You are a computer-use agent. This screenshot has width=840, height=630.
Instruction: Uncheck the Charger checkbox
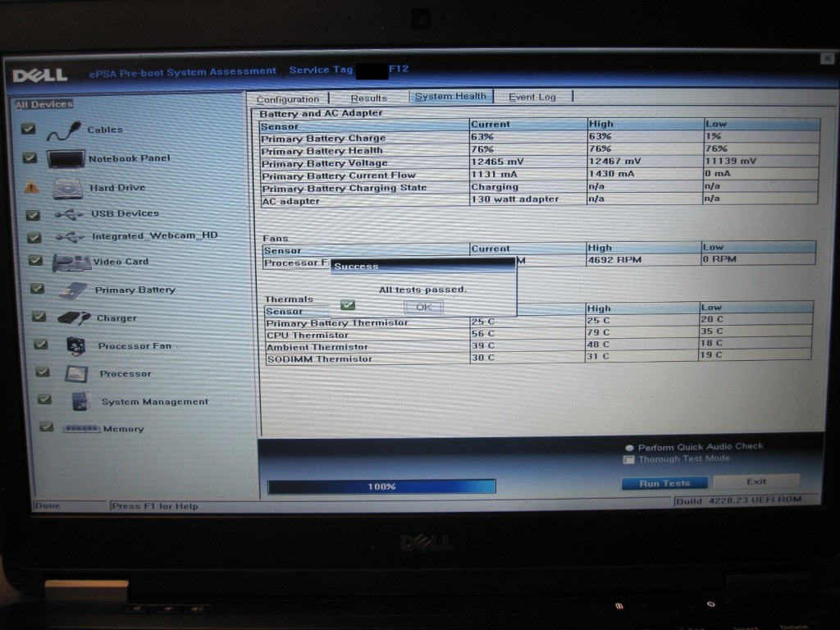click(39, 317)
